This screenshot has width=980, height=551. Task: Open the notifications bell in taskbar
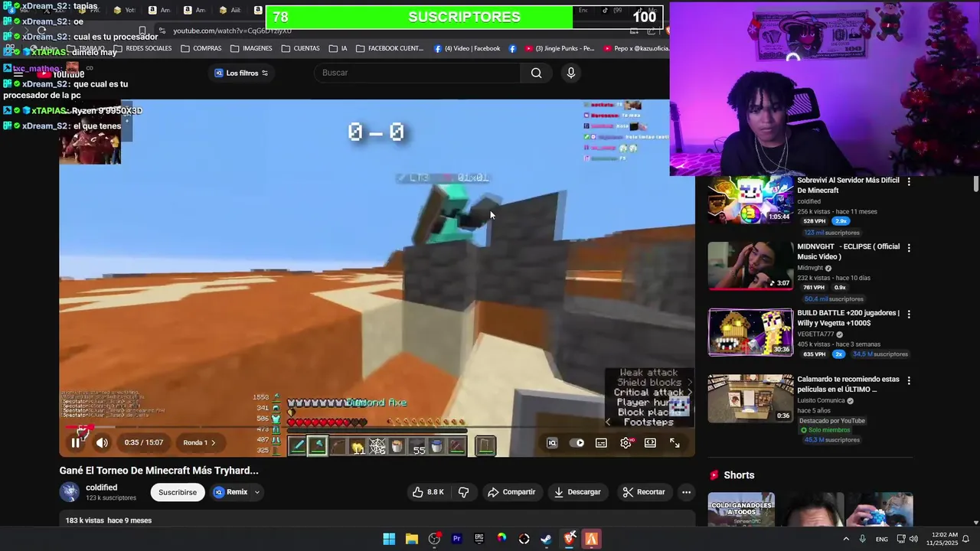[965, 539]
